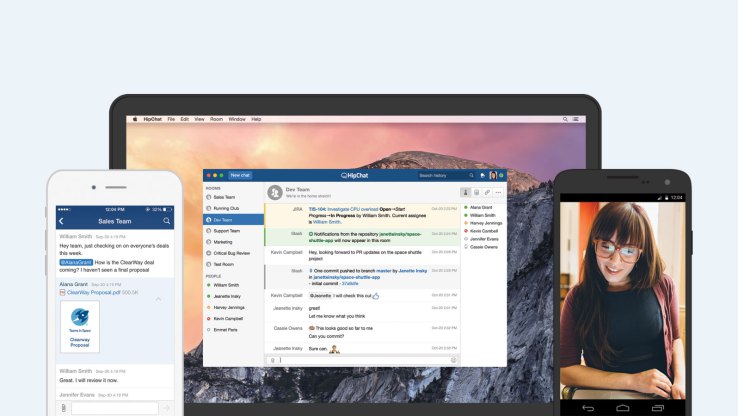Open the Clearway Proposal thumbnail on iPhone

[x=80, y=327]
